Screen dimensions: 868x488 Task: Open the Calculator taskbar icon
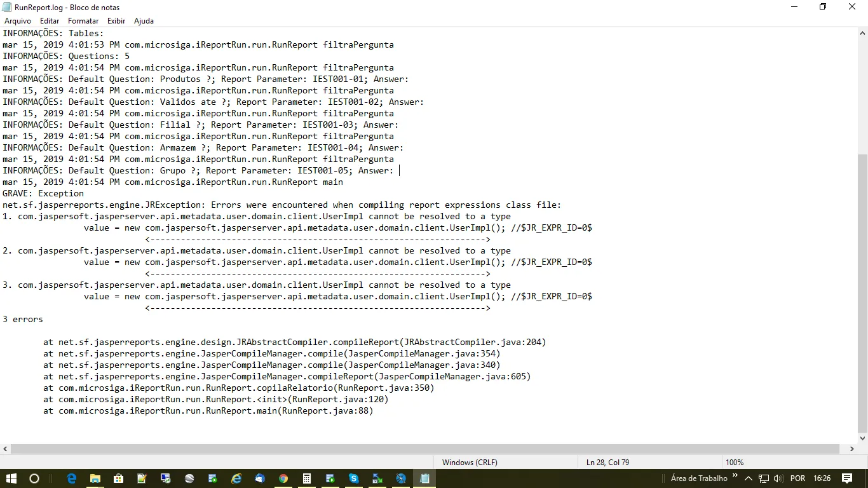pos(307,478)
